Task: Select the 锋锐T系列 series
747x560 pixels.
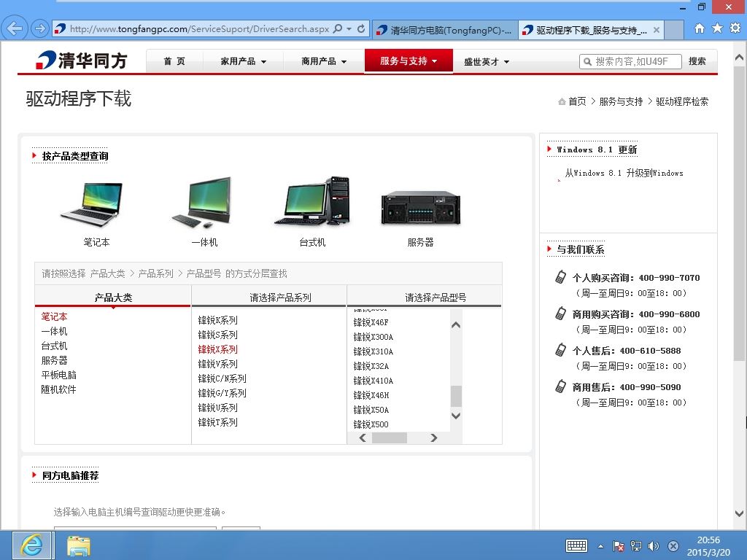Action: (x=217, y=422)
